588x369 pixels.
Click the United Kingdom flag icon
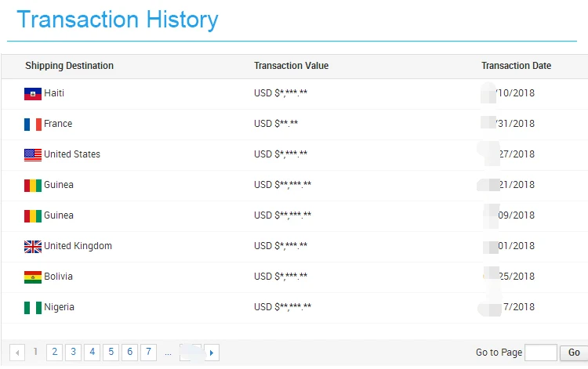point(32,247)
